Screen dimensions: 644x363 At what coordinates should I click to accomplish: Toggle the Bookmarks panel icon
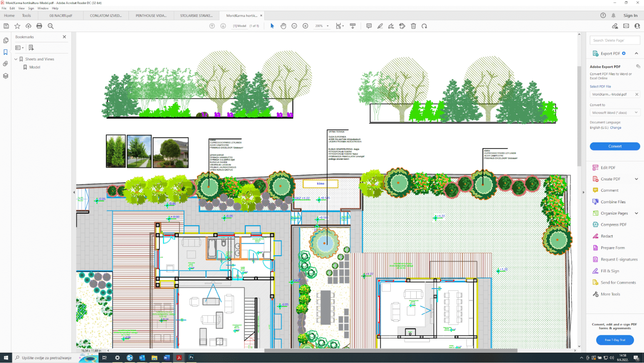tap(5, 52)
